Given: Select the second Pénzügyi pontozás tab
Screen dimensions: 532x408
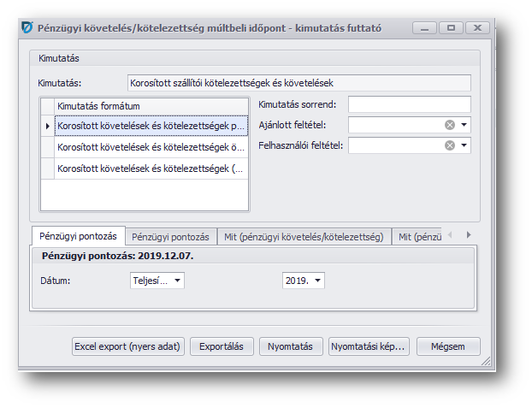Looking at the screenshot, I should (170, 236).
